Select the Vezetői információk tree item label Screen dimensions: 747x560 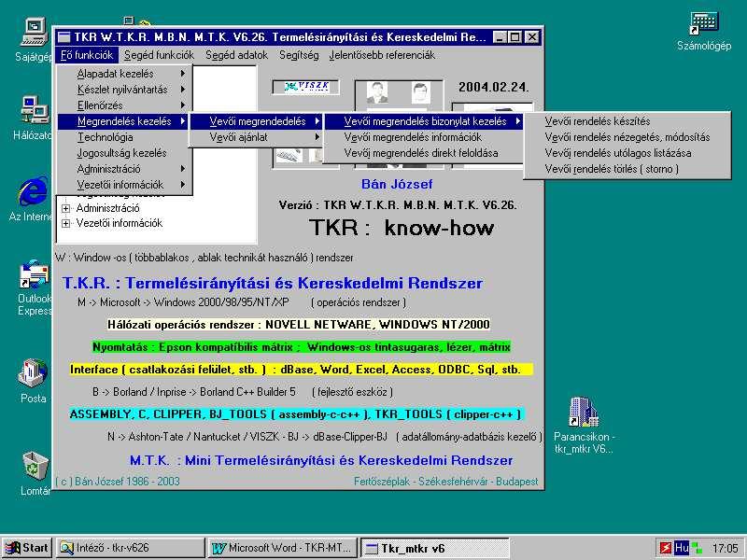[x=120, y=223]
